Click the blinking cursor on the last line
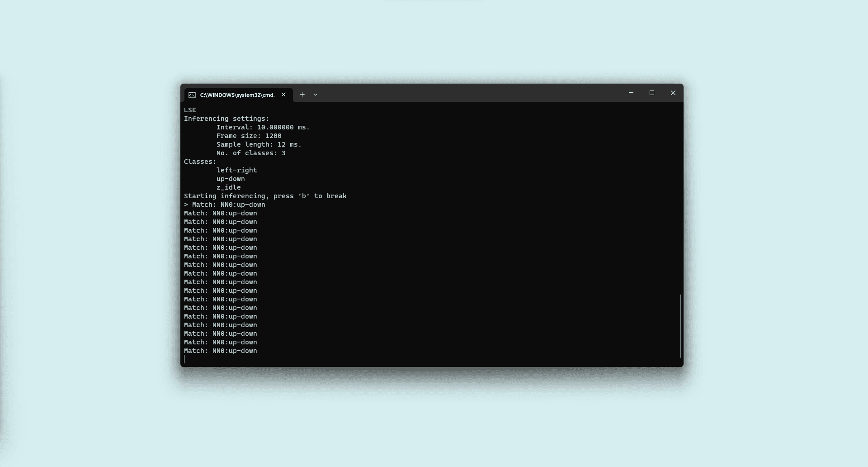The image size is (868, 467). click(184, 359)
